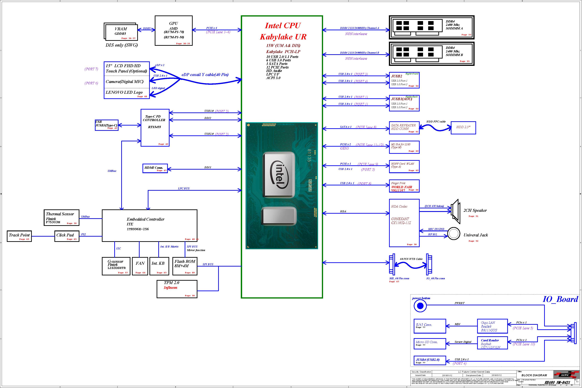This screenshot has height=388, width=588.
Task: Click the G-sensor LIS3DSHTR block
Action: (x=117, y=269)
